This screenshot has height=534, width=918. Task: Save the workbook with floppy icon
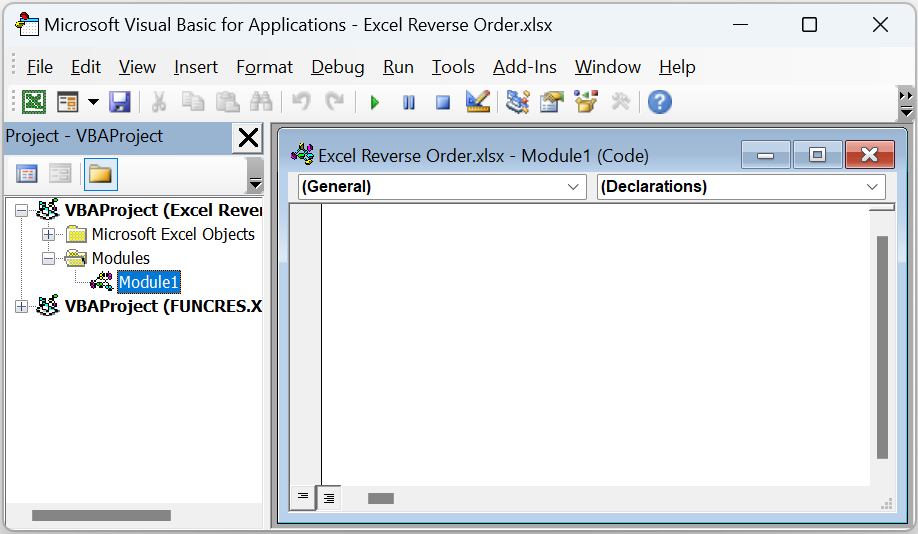[120, 102]
